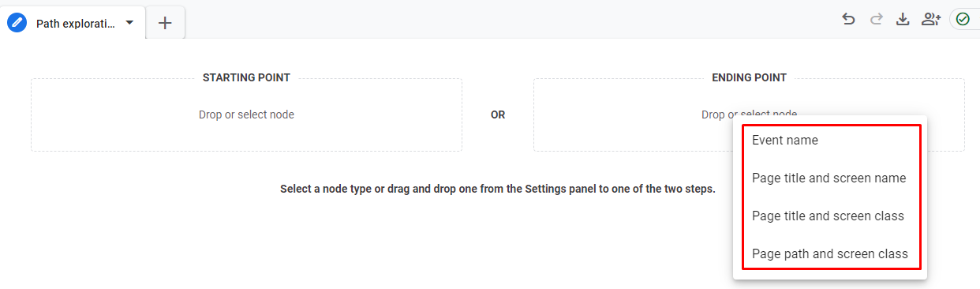Click the blue pencil icon on the tab

[17, 23]
